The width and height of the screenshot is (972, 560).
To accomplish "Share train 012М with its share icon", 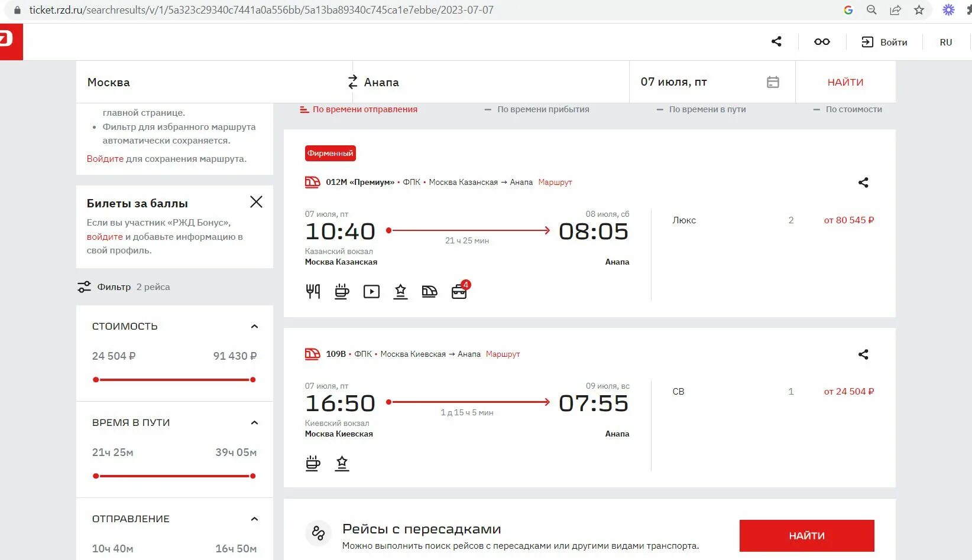I will point(863,183).
